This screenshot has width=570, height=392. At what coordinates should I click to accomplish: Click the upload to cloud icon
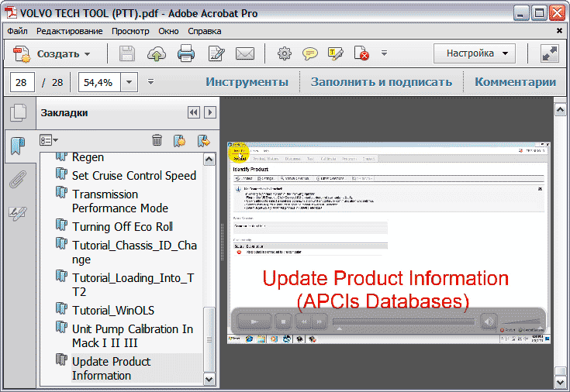(157, 54)
